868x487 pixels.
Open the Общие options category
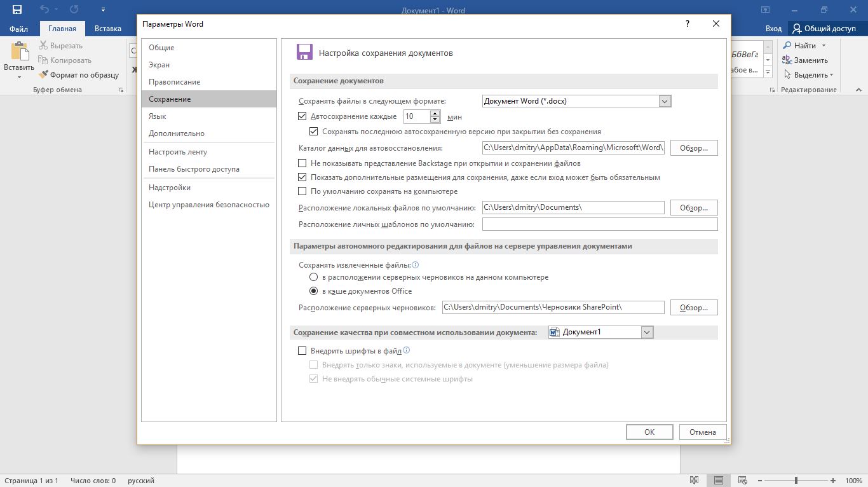click(x=209, y=48)
